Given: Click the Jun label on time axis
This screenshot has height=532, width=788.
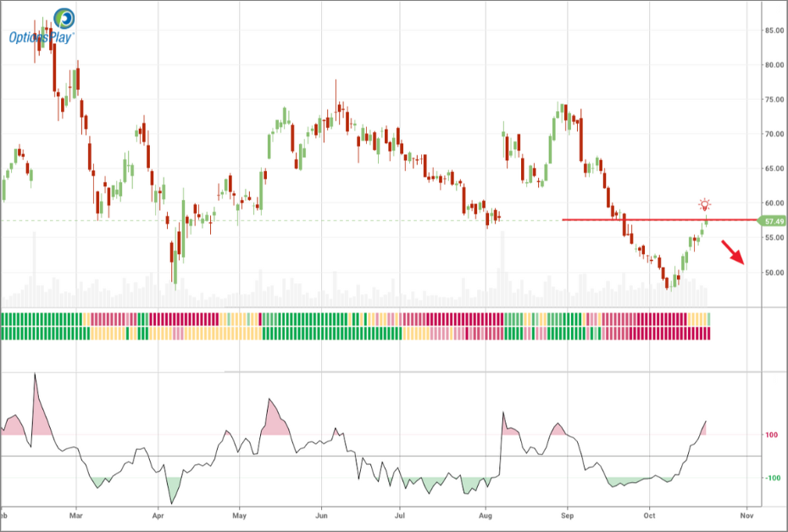Looking at the screenshot, I should [x=321, y=514].
